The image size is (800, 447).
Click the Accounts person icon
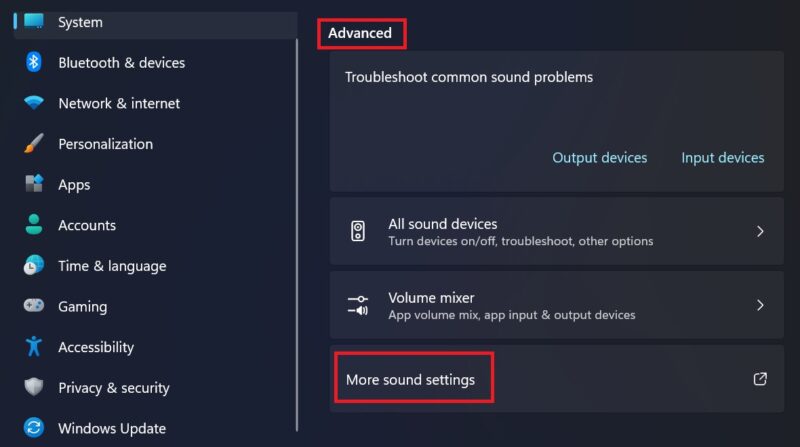point(34,225)
